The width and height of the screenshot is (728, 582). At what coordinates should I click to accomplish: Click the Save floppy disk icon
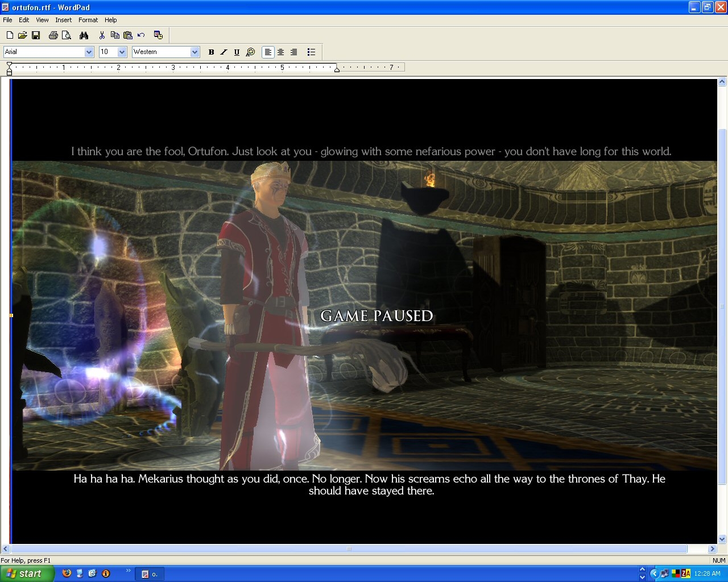pos(36,35)
